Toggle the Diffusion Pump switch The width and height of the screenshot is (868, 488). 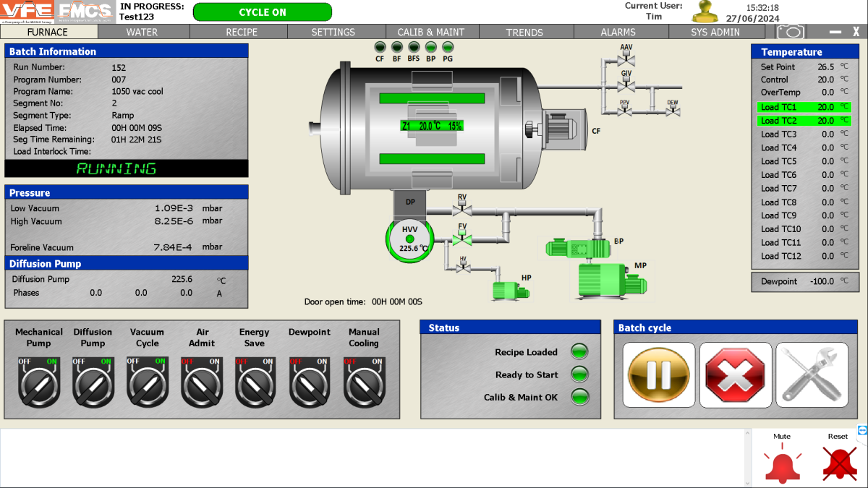[x=93, y=381]
